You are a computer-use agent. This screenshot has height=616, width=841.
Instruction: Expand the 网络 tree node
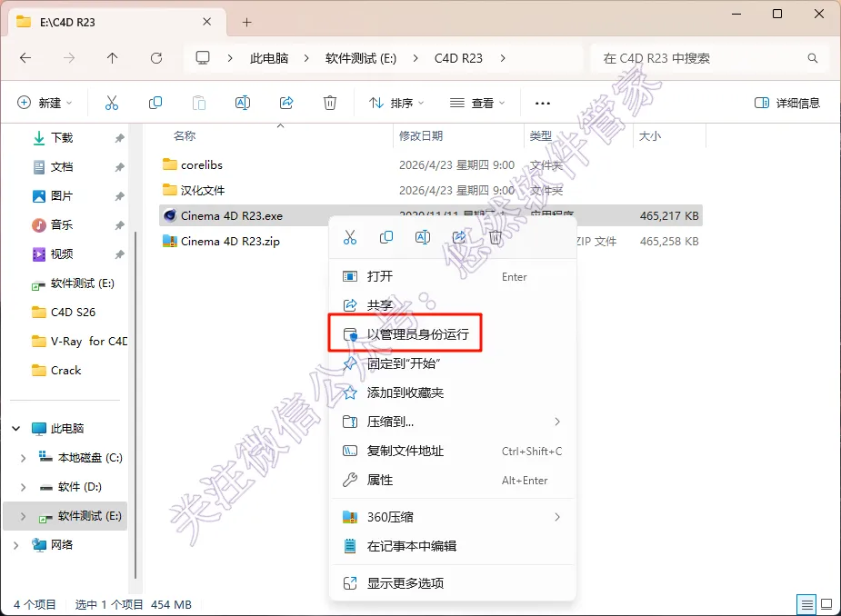pos(16,545)
